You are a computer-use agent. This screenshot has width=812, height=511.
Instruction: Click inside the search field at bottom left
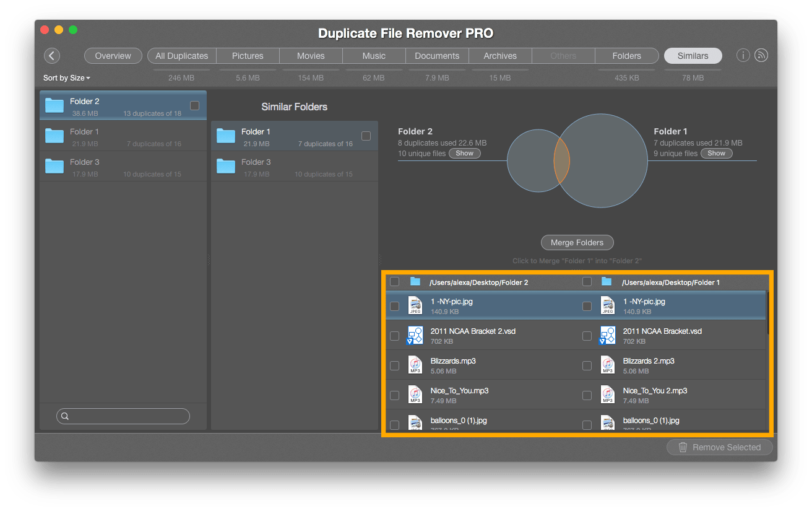tap(123, 416)
